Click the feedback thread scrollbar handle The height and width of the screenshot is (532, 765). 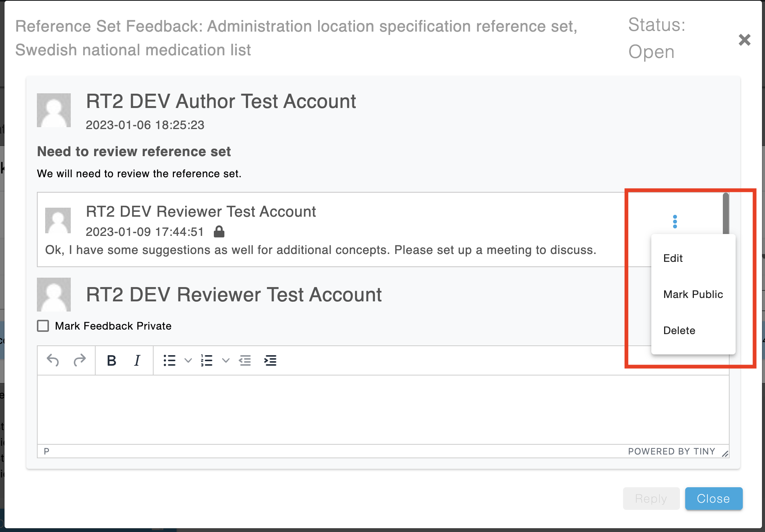click(x=726, y=213)
